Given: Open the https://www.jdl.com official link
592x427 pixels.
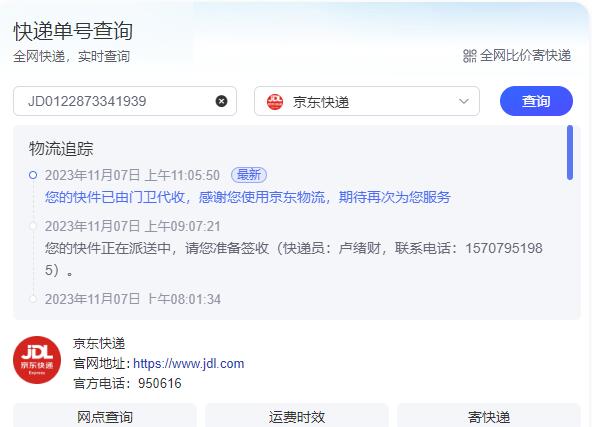Looking at the screenshot, I should pyautogui.click(x=188, y=364).
